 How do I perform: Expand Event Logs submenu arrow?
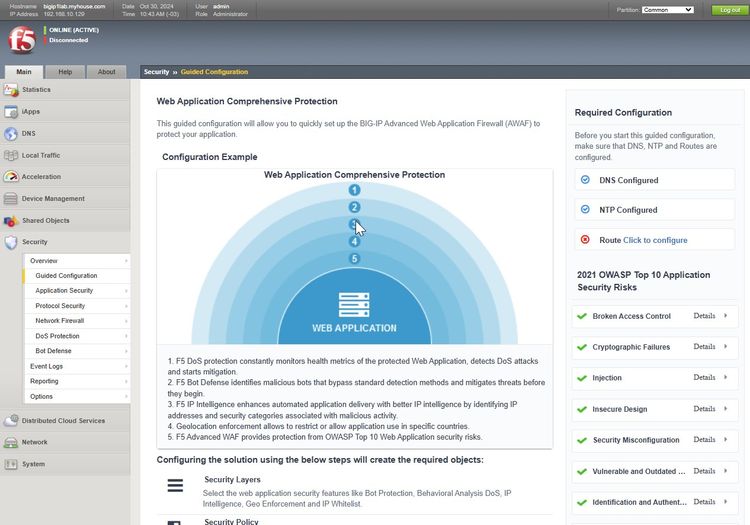tap(126, 366)
